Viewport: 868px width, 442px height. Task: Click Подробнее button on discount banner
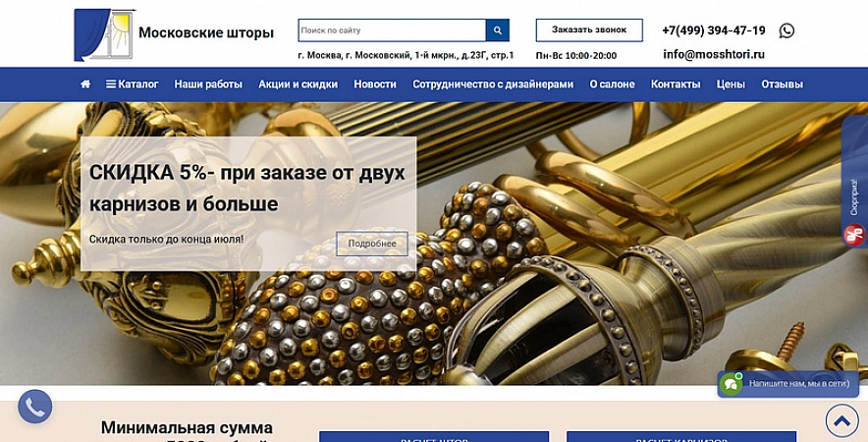[x=372, y=244]
